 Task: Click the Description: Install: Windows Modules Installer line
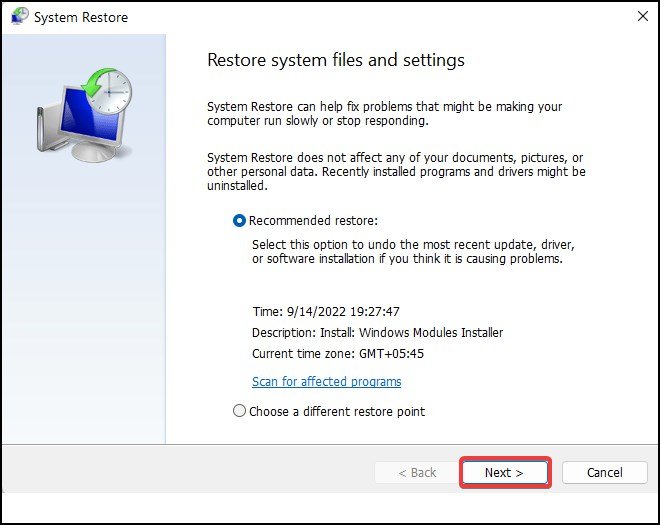coord(378,333)
